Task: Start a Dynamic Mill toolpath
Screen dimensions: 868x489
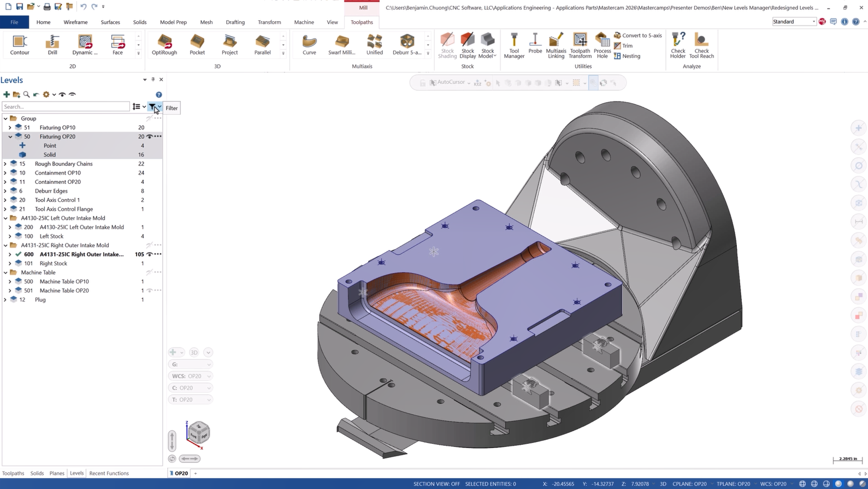Action: pos(85,45)
